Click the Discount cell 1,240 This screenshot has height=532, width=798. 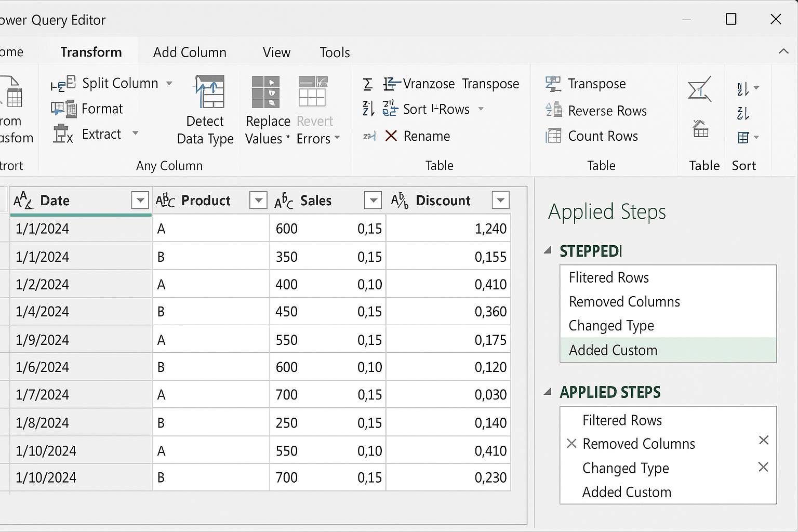[449, 229]
